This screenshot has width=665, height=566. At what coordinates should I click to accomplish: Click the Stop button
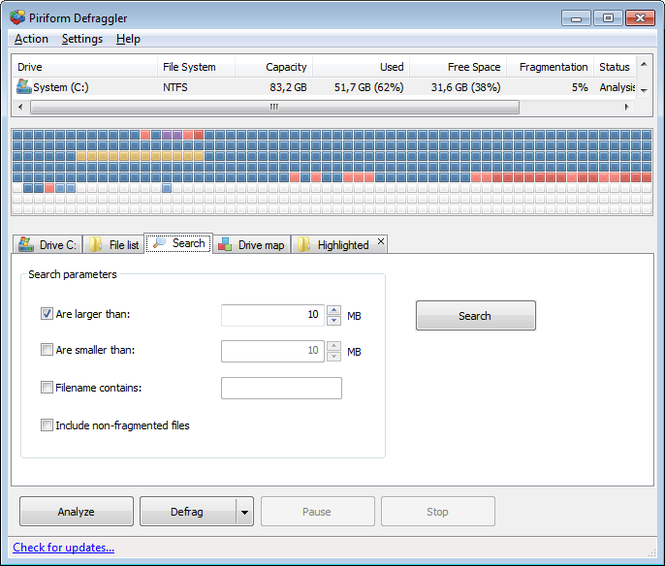pos(438,512)
